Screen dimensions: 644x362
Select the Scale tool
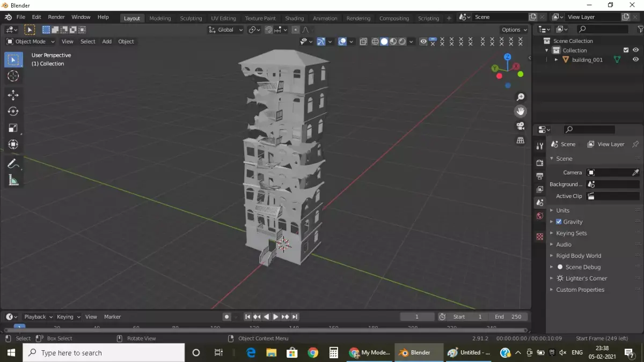pos(13,128)
